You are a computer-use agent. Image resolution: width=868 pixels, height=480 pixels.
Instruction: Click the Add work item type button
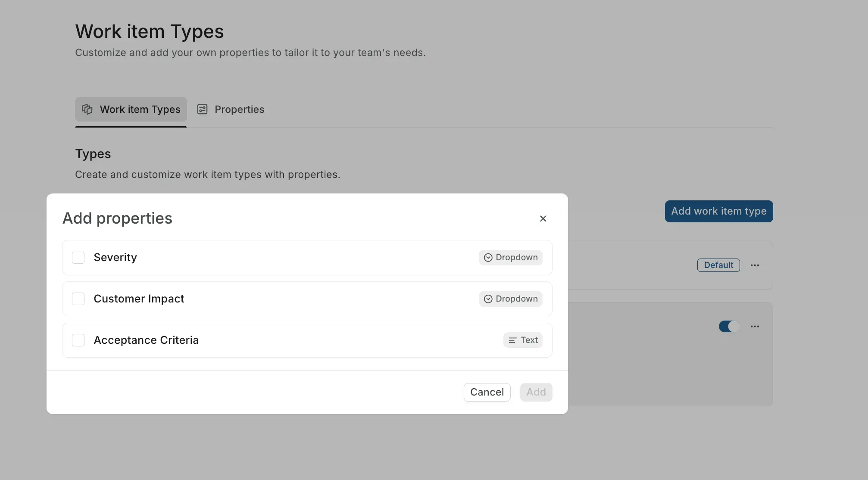(x=718, y=211)
